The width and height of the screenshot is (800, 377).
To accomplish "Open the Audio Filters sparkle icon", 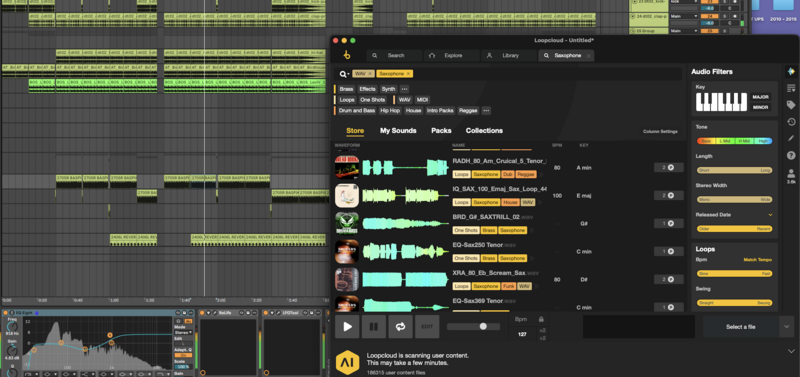I will (x=791, y=71).
